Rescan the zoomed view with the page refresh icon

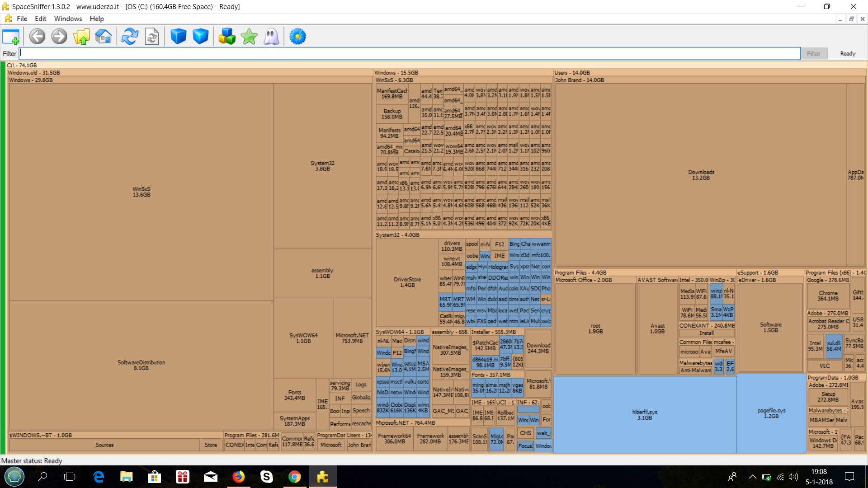click(152, 37)
